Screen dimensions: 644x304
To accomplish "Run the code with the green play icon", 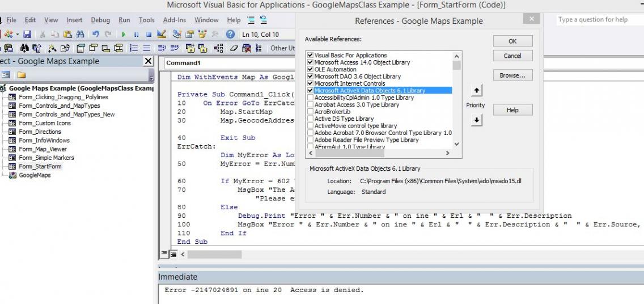I will click(124, 35).
